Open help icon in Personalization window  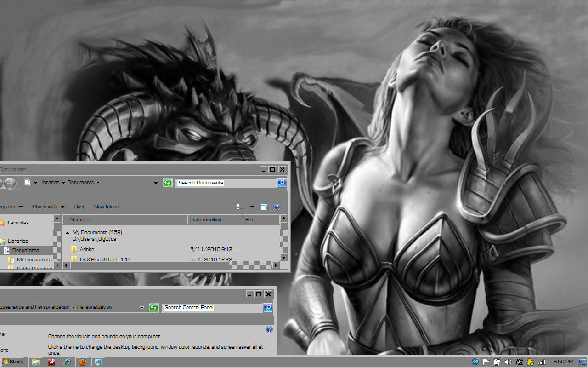(x=269, y=329)
